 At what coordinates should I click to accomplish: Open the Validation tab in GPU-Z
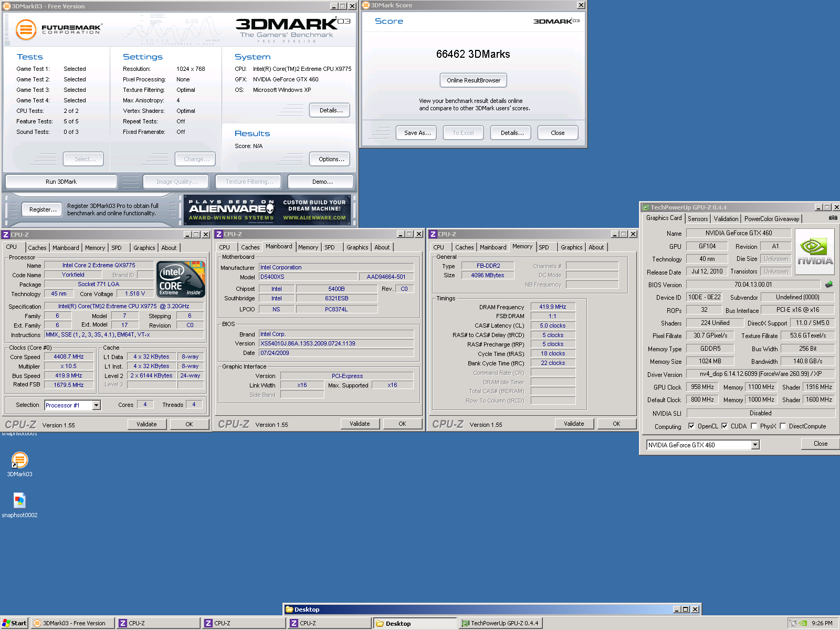(x=726, y=219)
